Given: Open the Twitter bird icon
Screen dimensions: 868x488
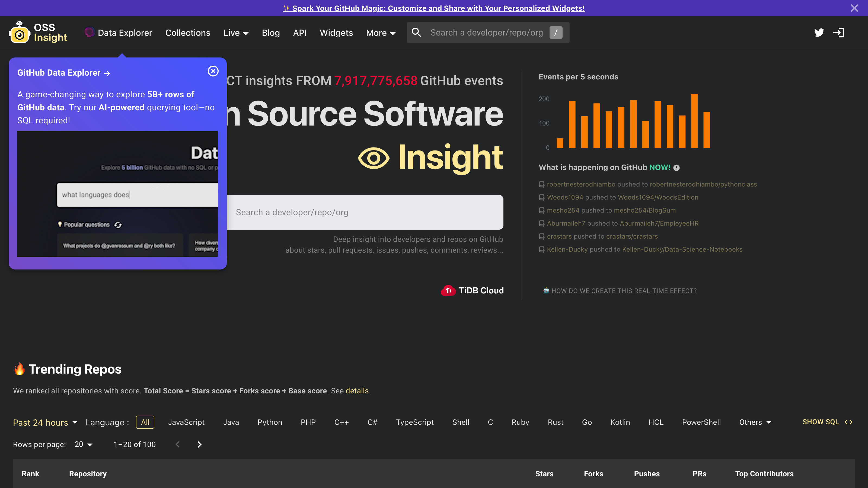Looking at the screenshot, I should (819, 33).
